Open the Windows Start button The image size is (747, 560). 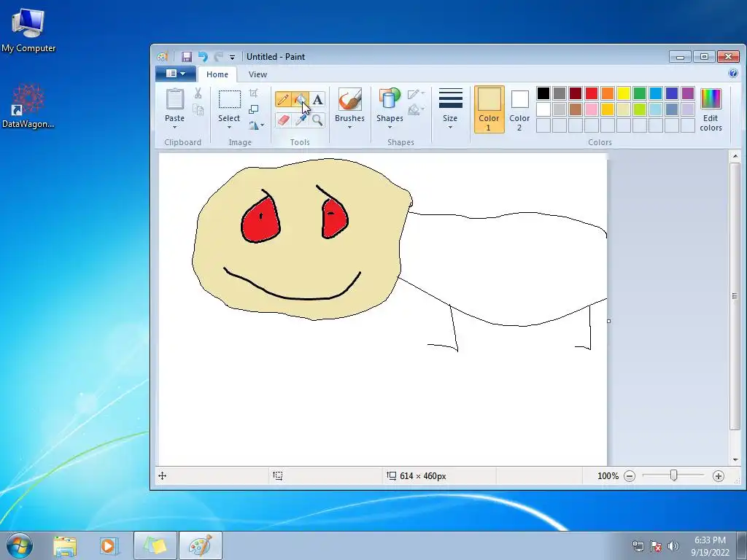[x=20, y=545]
